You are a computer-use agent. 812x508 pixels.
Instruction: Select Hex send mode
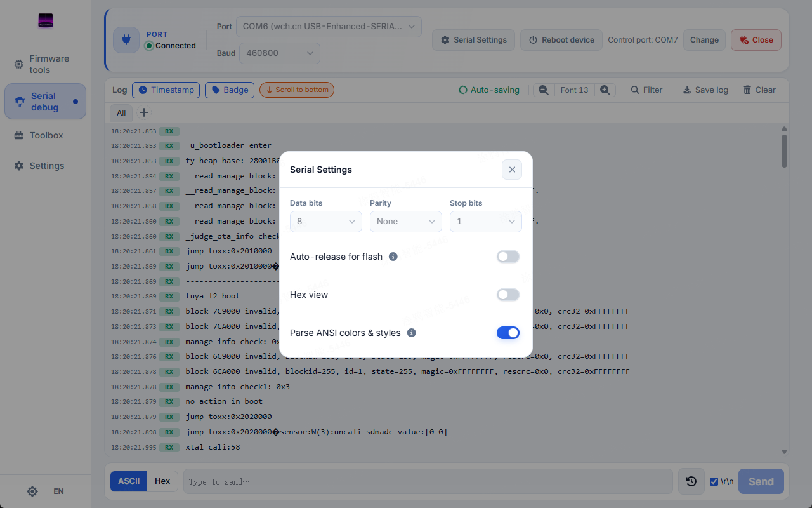coord(162,481)
